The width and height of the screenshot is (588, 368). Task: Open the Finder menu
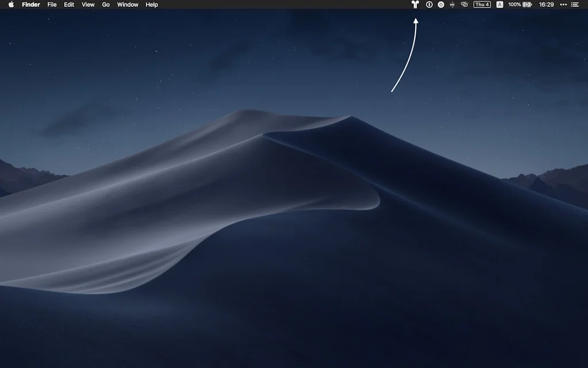point(31,5)
